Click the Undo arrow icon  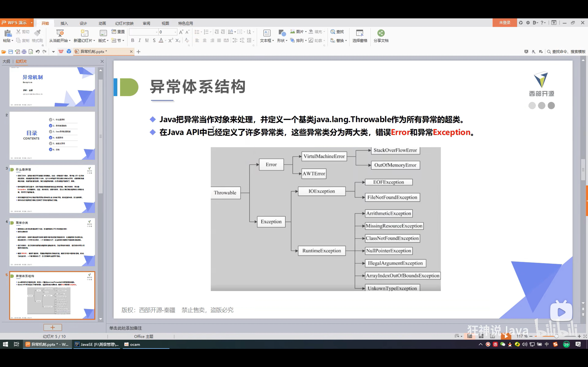pyautogui.click(x=37, y=52)
